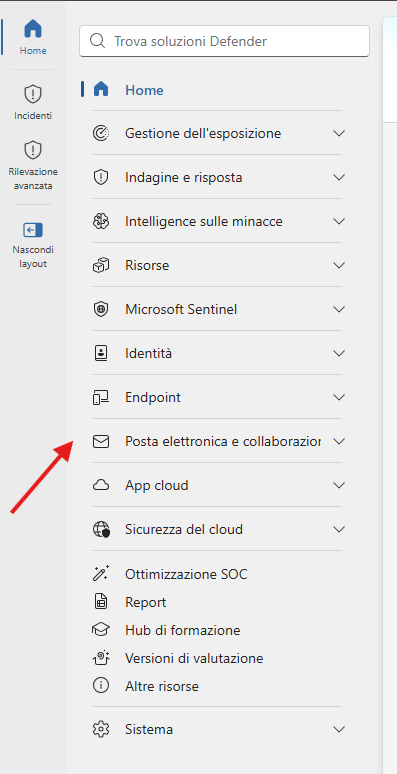The height and width of the screenshot is (774, 397).
Task: Click the Versioni di valutazione icon
Action: click(101, 658)
